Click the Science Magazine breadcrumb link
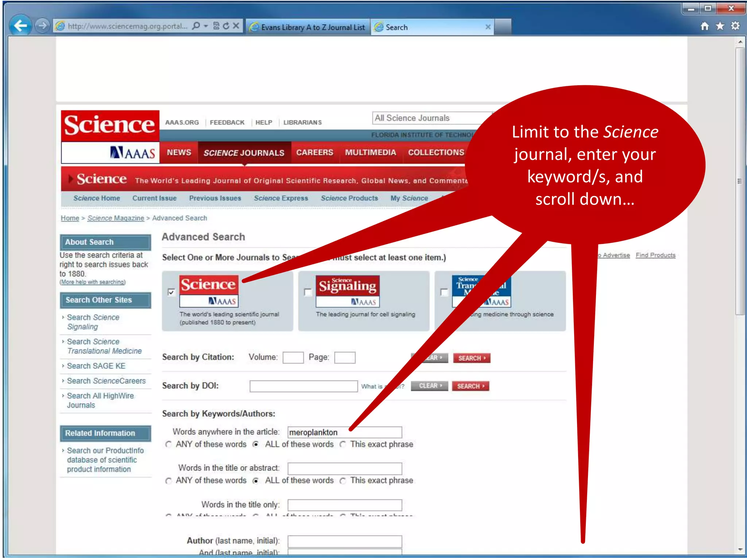This screenshot has width=747, height=560. tap(116, 218)
